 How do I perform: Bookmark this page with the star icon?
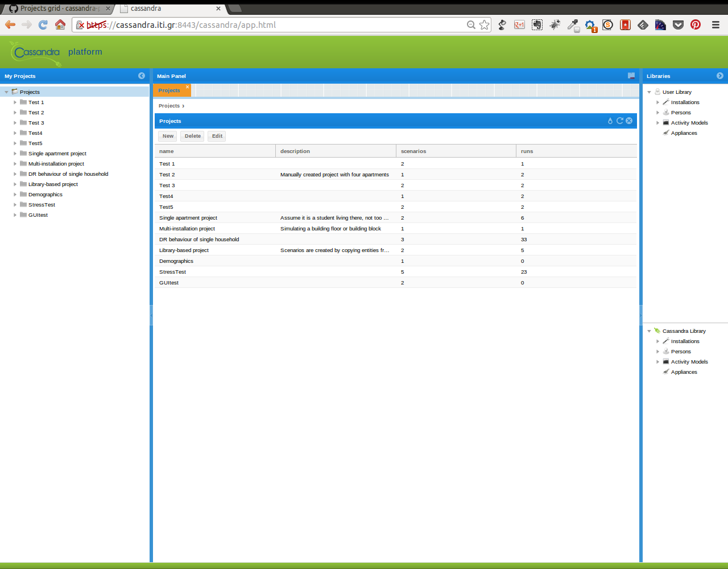tap(484, 24)
